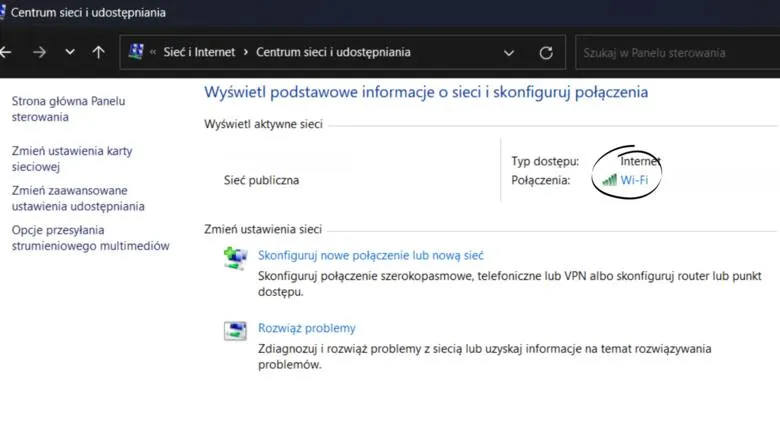Refresh the Centrum sieci i udostępniania view
This screenshot has width=780, height=439.
[x=546, y=52]
